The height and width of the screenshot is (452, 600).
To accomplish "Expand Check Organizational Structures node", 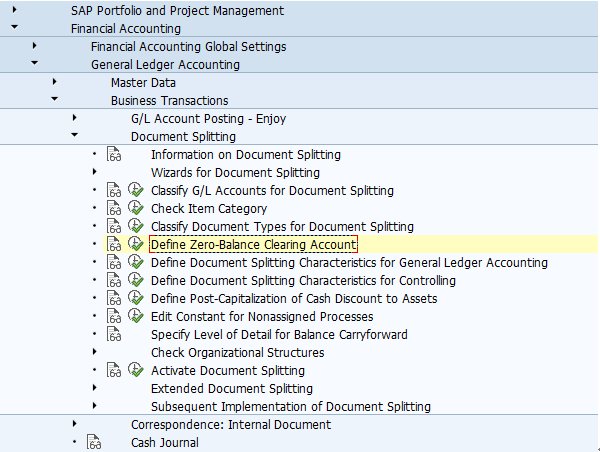I will point(95,351).
